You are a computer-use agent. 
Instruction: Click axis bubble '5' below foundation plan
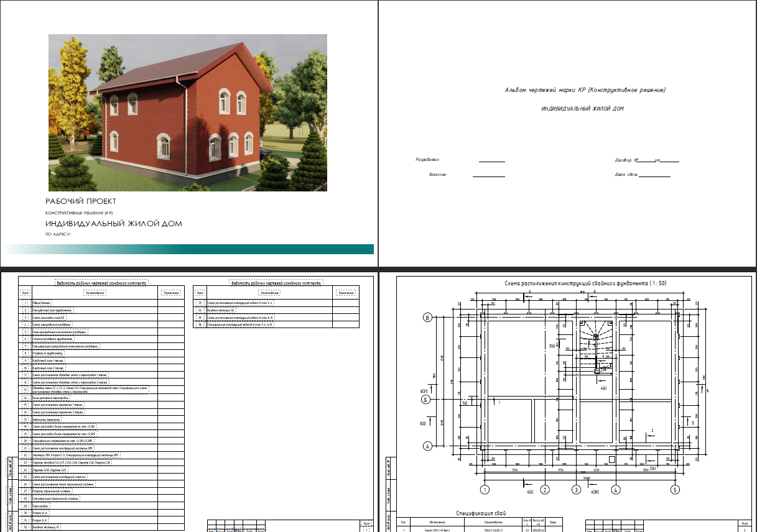(x=675, y=490)
